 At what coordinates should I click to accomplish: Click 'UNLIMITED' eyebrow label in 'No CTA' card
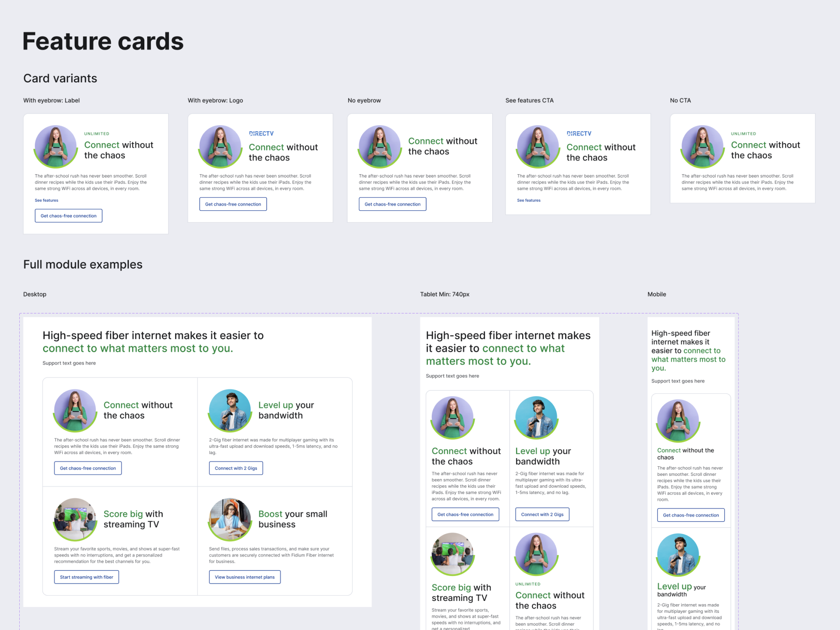[743, 134]
